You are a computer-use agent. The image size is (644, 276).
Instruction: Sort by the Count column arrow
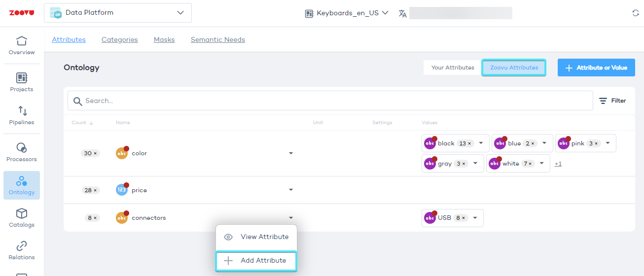(x=91, y=123)
